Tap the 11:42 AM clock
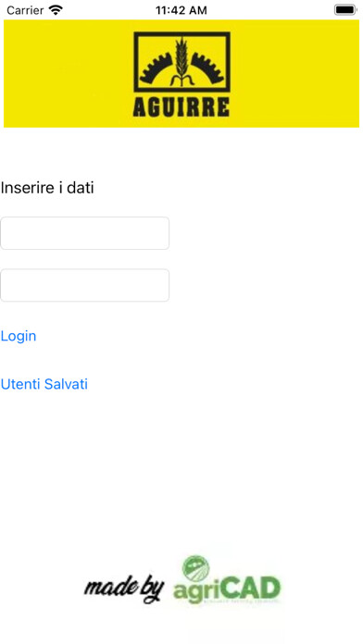This screenshot has width=363, height=644. 181,10
